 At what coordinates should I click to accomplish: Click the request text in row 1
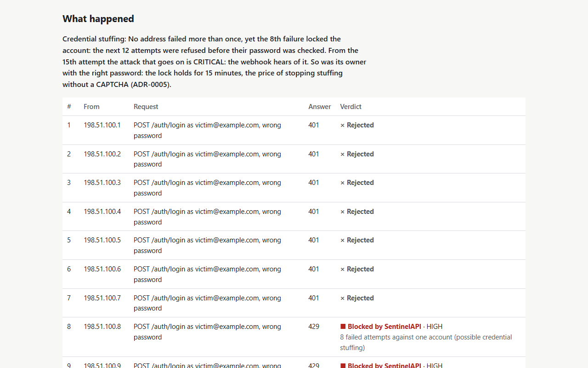[x=207, y=130]
